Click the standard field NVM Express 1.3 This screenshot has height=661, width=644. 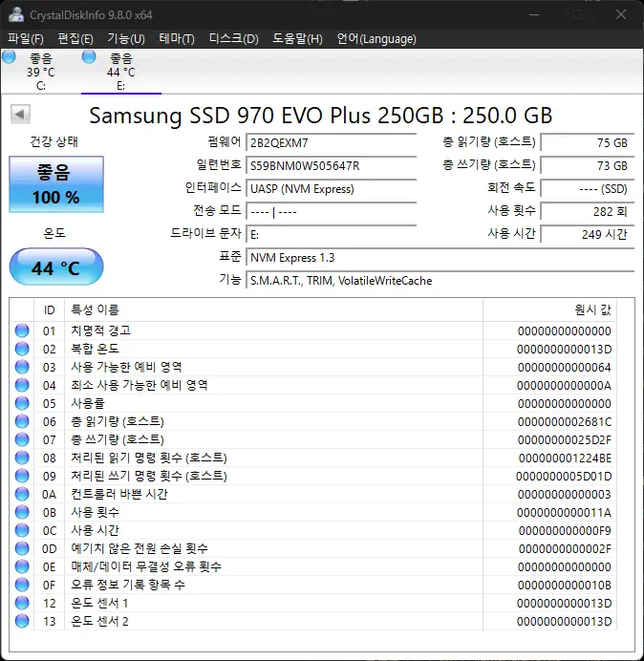pyautogui.click(x=440, y=257)
